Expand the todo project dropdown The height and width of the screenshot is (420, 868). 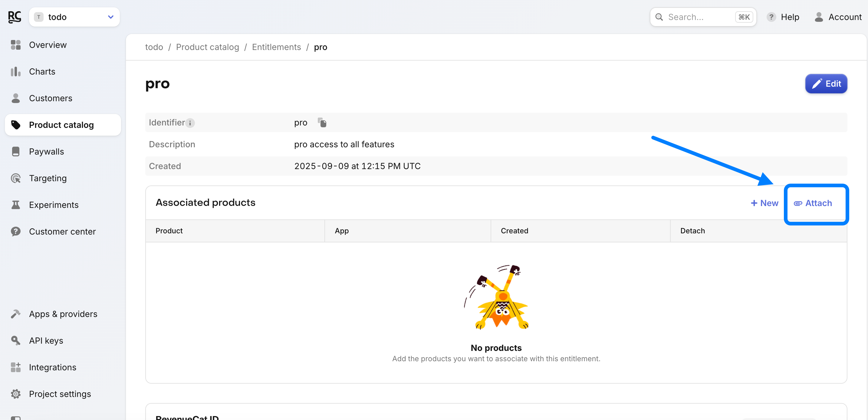(x=74, y=17)
